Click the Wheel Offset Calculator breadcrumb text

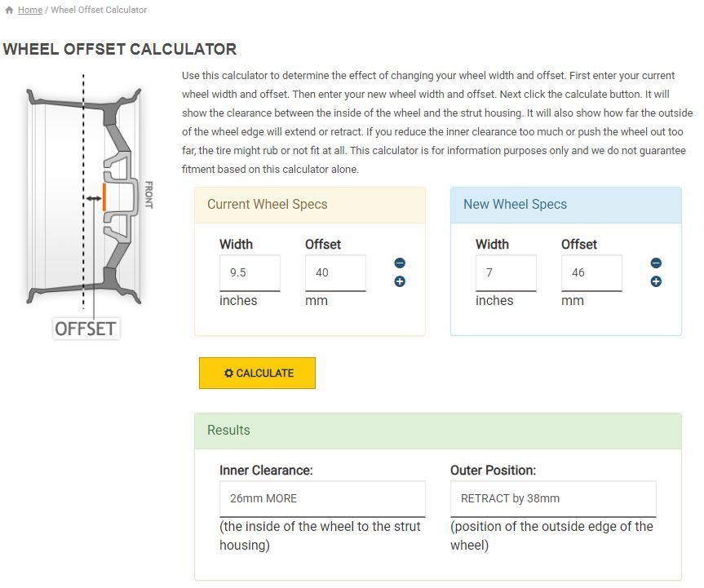[x=99, y=11]
